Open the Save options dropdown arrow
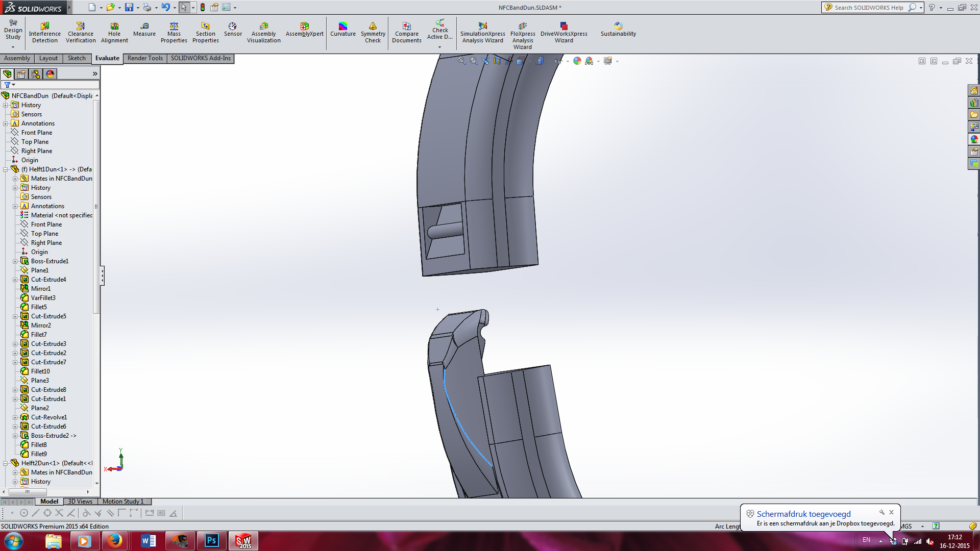This screenshot has height=551, width=980. click(138, 8)
